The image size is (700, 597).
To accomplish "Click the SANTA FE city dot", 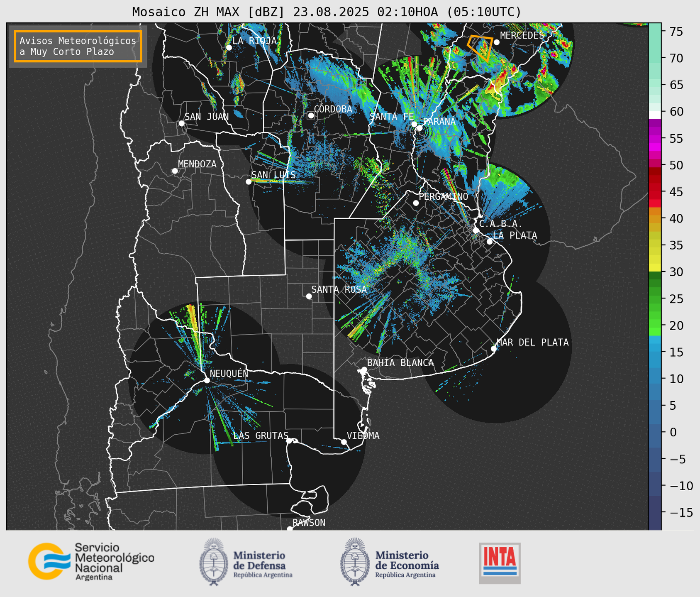I will point(414,124).
